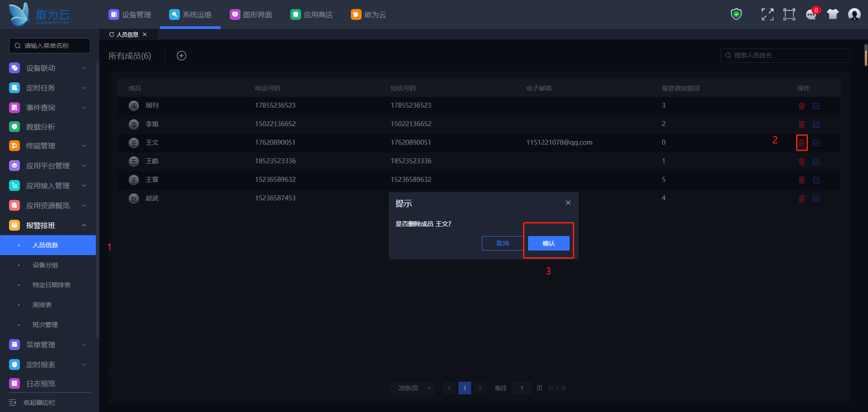Expand the 应用接入管理 menu
This screenshot has height=412, width=868.
[48, 185]
